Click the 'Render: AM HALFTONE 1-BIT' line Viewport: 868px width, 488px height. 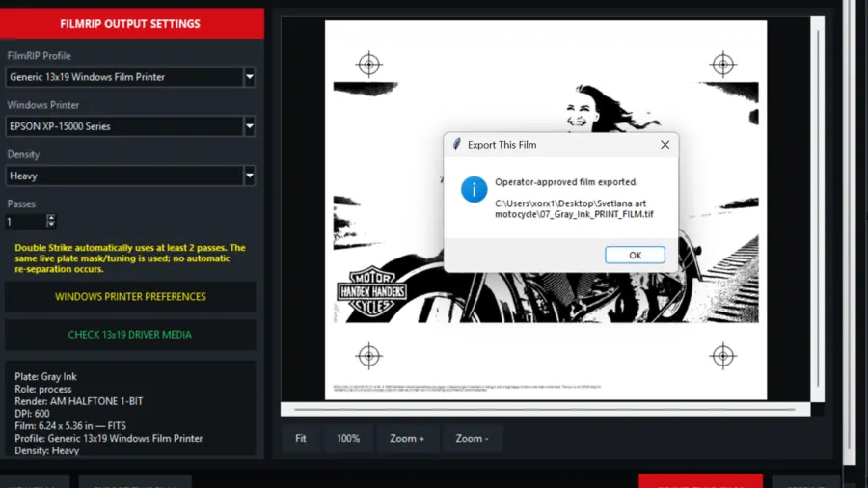[x=79, y=401]
